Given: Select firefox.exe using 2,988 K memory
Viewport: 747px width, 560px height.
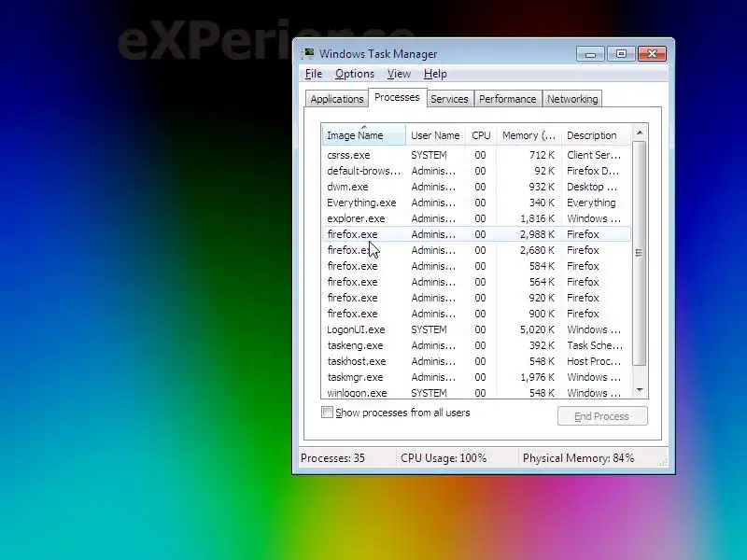Looking at the screenshot, I should [476, 234].
